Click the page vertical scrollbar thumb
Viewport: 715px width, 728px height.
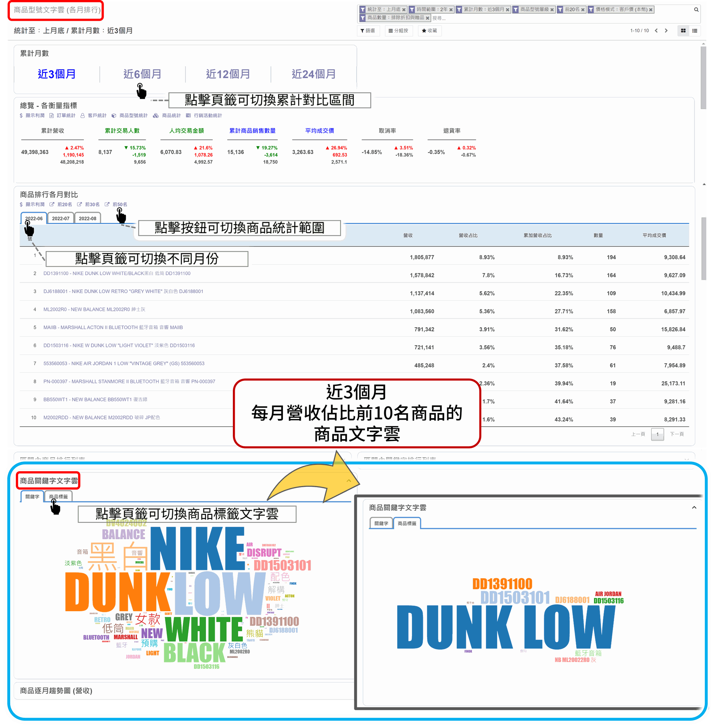pos(704,78)
